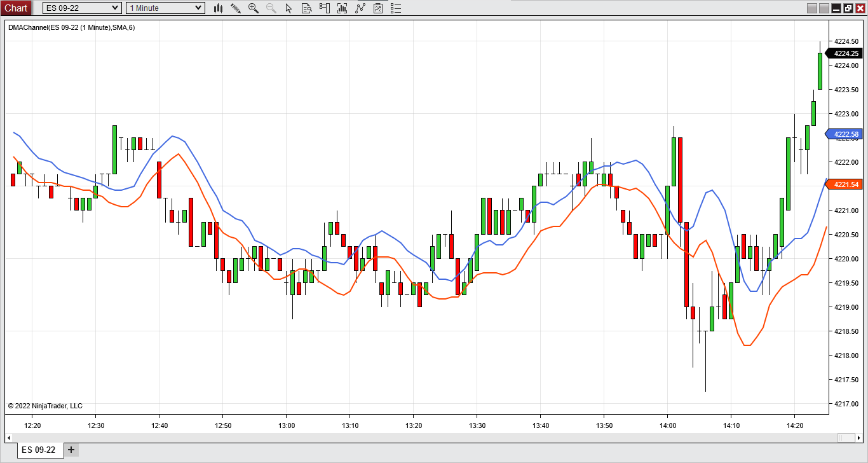Click the 4223.50 price axis label
Screen dimensions: 868x463
tap(846, 90)
